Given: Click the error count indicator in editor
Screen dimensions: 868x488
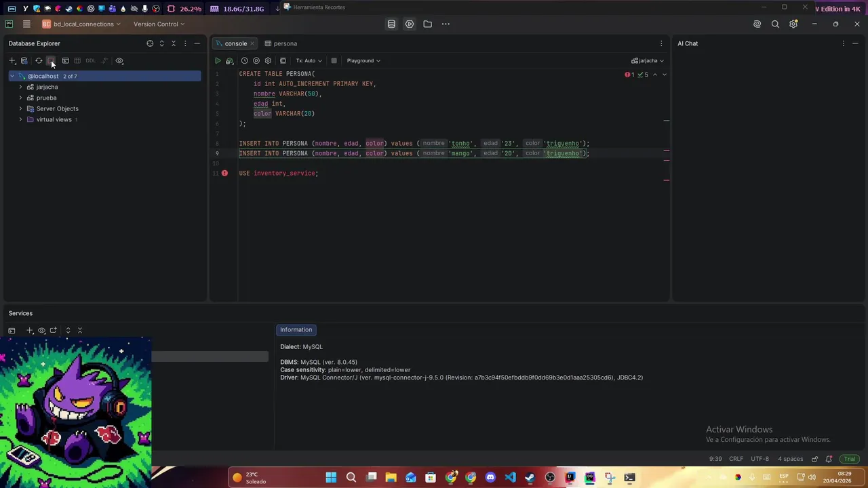Looking at the screenshot, I should tap(629, 75).
